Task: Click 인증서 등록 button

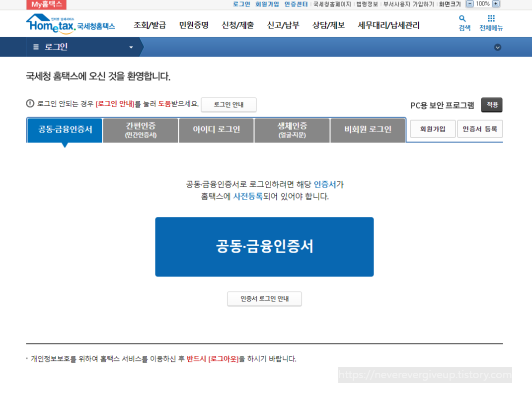Action: coord(480,129)
